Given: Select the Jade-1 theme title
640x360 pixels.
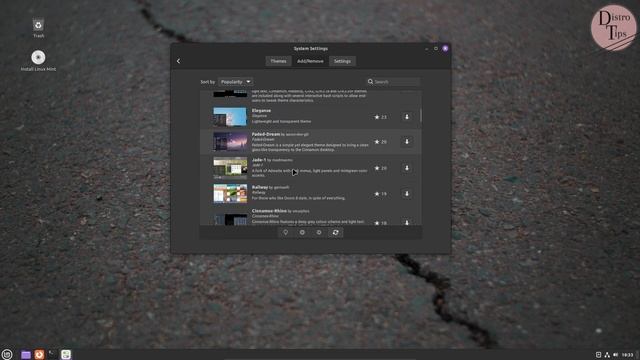Looking at the screenshot, I should pos(259,160).
